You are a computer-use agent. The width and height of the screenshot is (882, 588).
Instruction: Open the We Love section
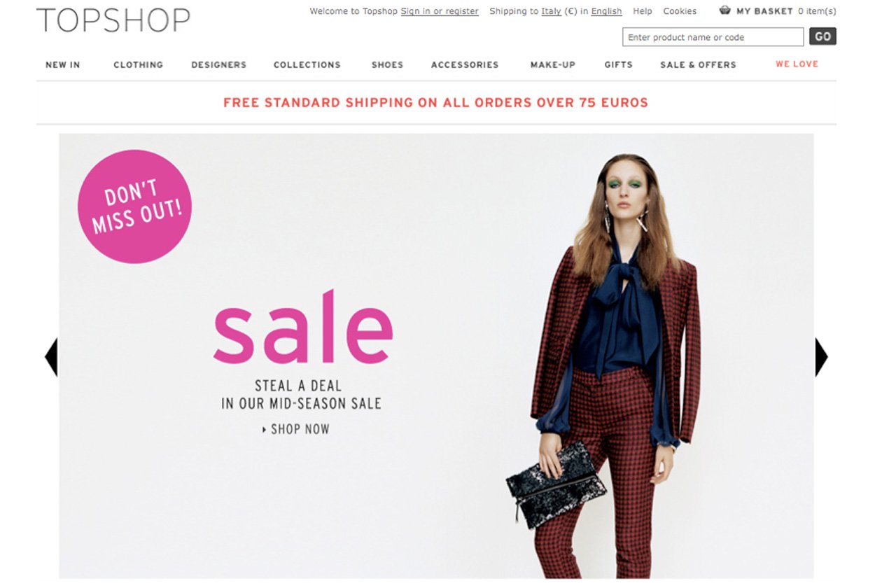tap(797, 64)
